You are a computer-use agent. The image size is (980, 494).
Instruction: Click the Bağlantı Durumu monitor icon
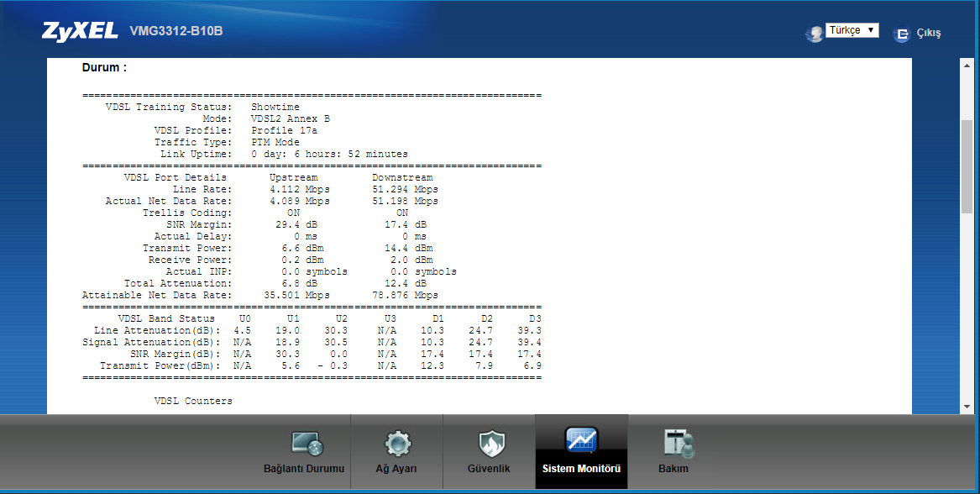coord(307,443)
